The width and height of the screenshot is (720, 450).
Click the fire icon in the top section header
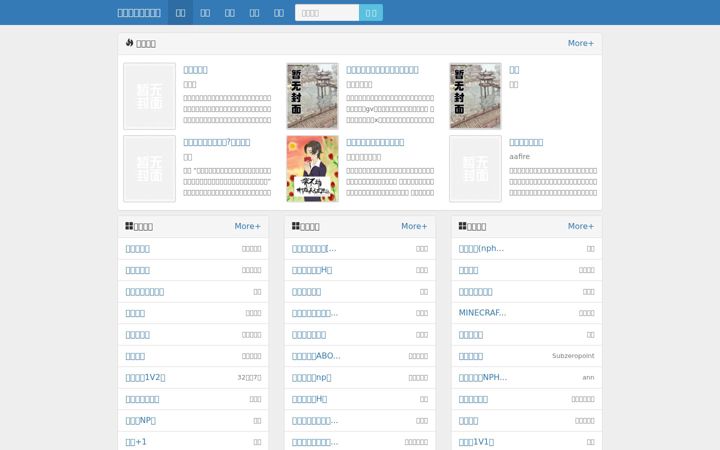pyautogui.click(x=129, y=43)
